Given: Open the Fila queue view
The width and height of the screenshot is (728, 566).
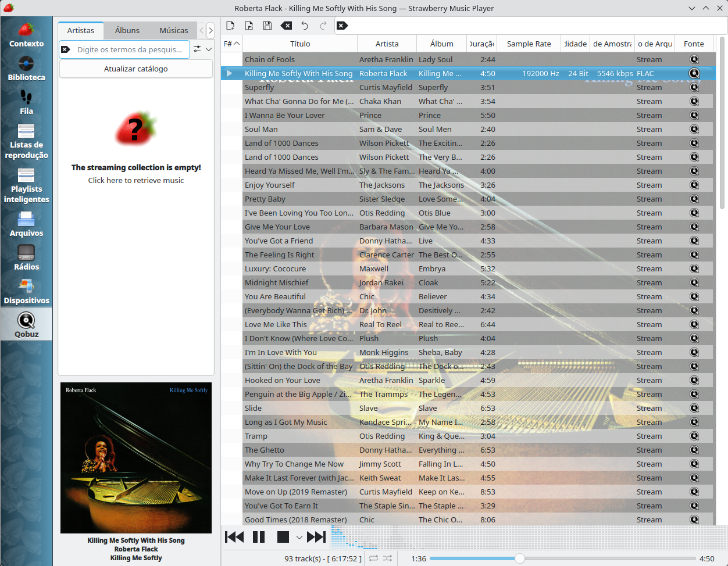Looking at the screenshot, I should click(26, 102).
